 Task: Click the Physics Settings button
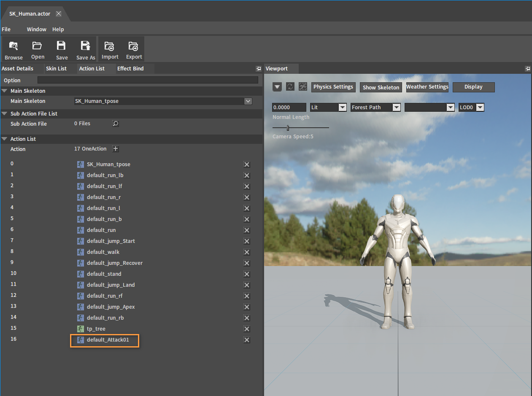333,87
